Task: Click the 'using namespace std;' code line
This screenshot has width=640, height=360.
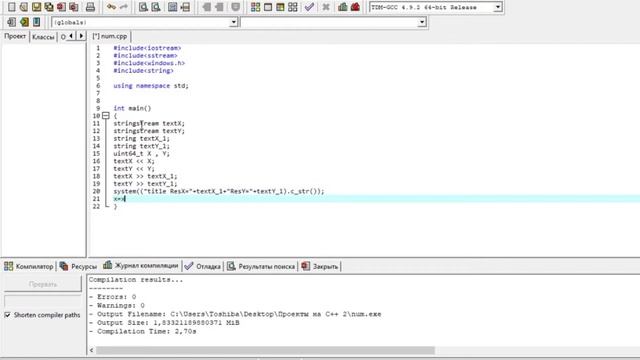Action: tap(151, 86)
